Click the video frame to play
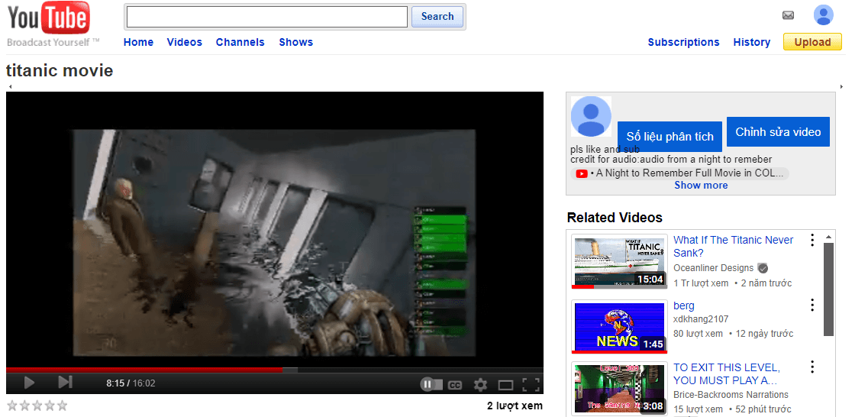 (x=275, y=228)
